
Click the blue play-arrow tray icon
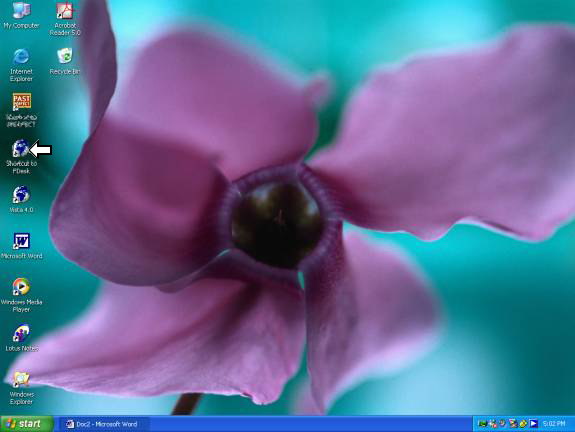[534, 424]
